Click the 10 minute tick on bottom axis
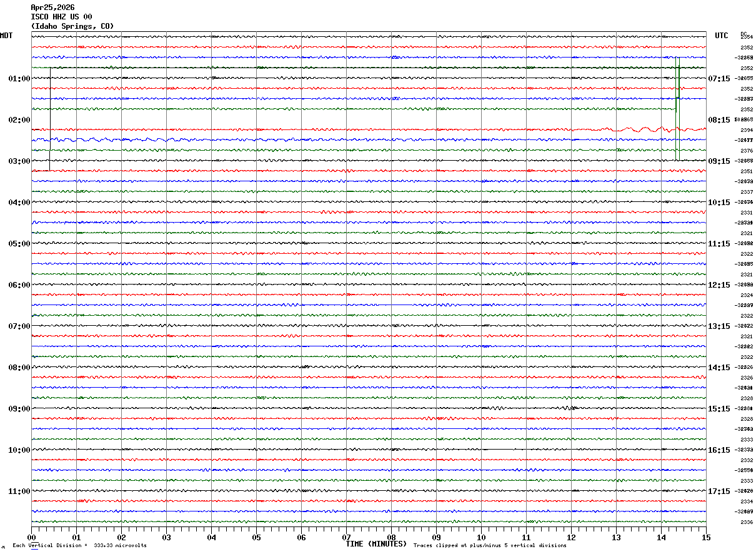This screenshot has width=756, height=554. pyautogui.click(x=481, y=537)
